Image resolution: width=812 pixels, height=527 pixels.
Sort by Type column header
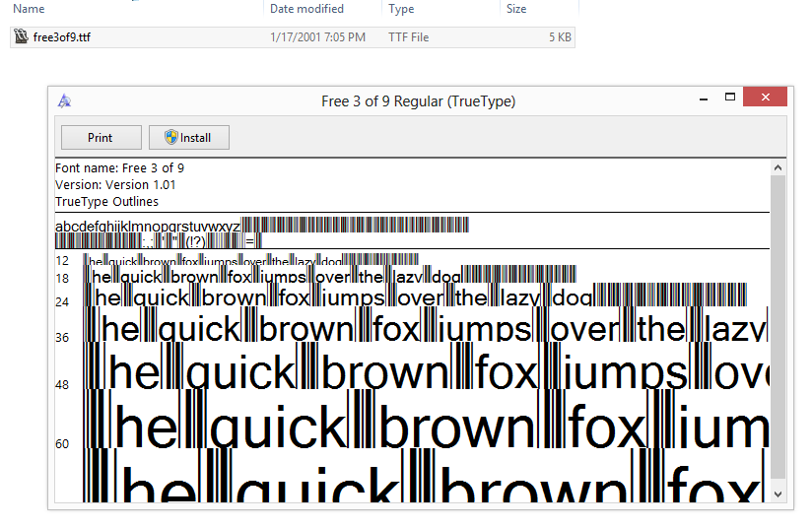tap(401, 9)
